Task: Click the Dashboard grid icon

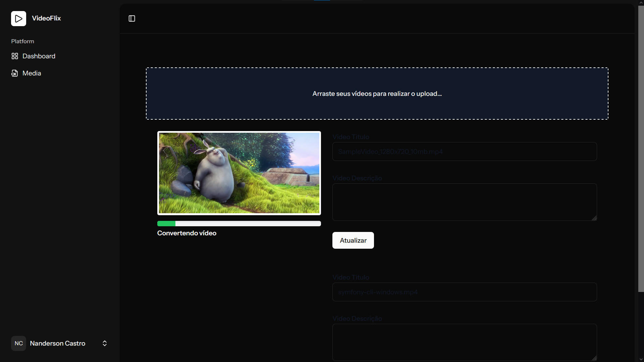Action: pyautogui.click(x=15, y=56)
